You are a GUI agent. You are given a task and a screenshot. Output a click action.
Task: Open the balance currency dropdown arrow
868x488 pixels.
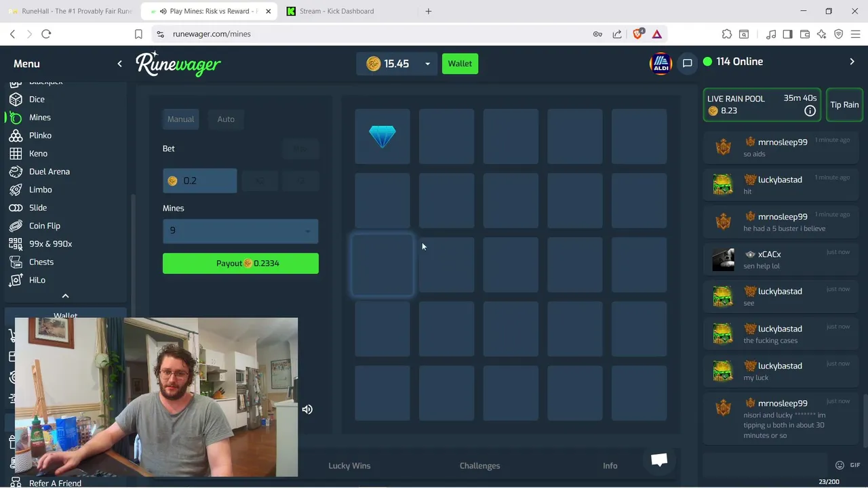click(x=427, y=64)
